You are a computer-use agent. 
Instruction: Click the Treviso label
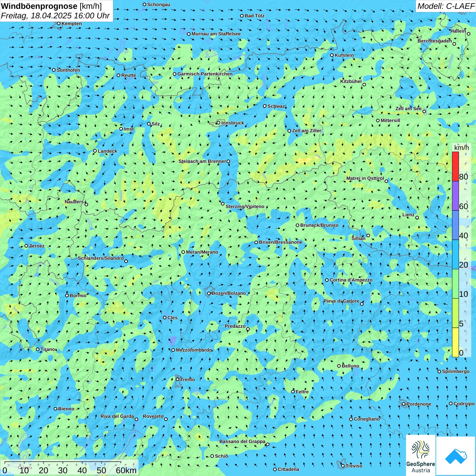click(354, 466)
